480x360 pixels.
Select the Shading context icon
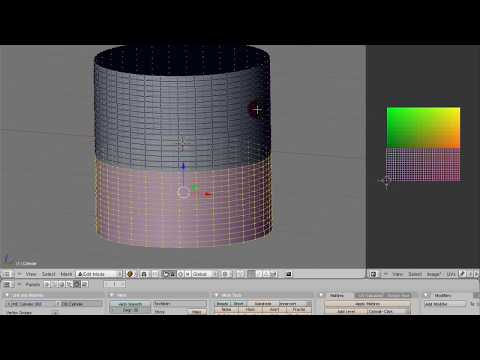coord(62,284)
